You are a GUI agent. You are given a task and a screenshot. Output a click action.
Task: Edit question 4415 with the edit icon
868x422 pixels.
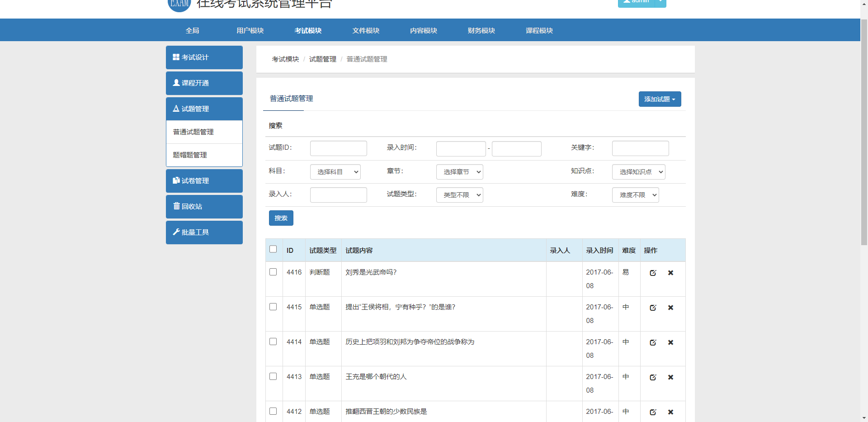653,308
